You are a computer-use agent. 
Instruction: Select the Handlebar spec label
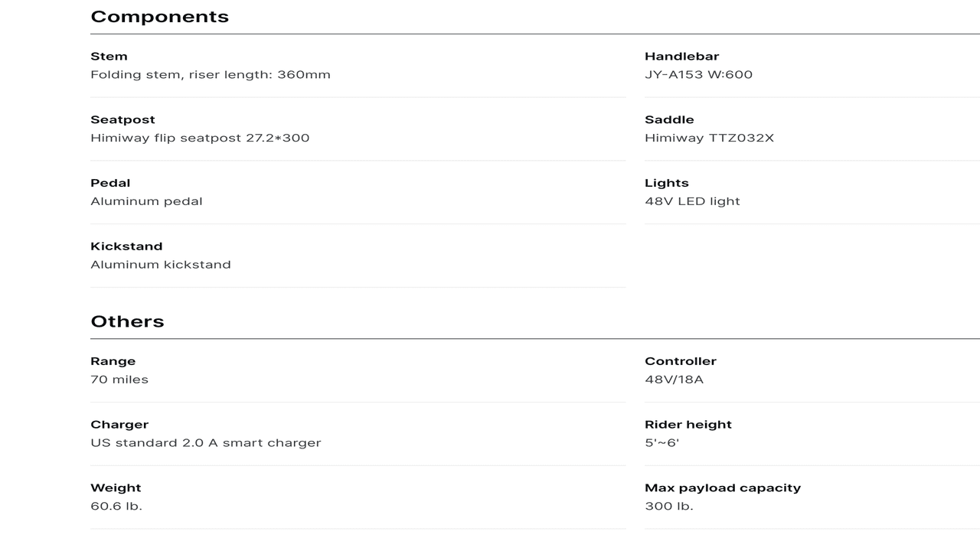coord(681,57)
